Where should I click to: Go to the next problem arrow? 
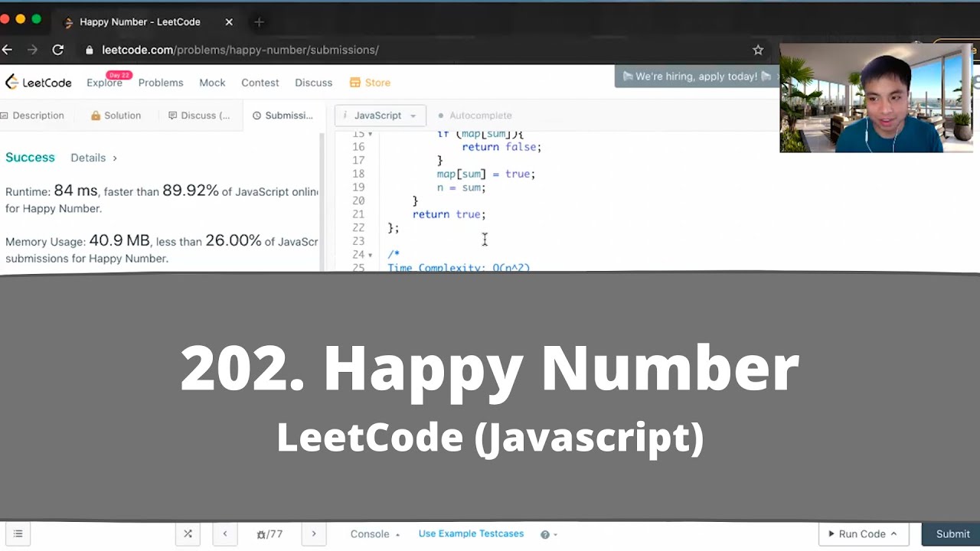tap(314, 534)
